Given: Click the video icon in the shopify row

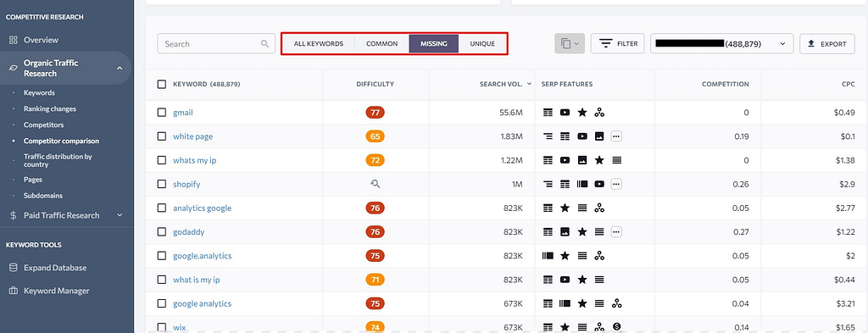Looking at the screenshot, I should 599,184.
